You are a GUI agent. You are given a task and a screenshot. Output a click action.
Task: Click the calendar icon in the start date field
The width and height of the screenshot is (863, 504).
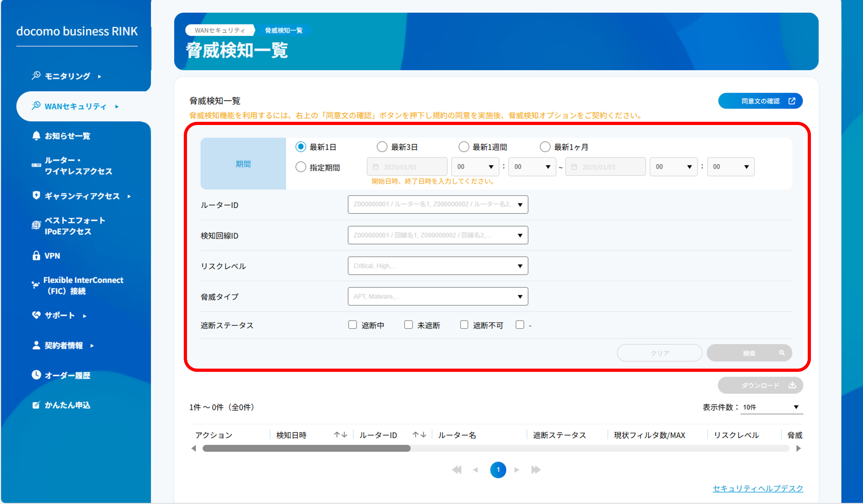(376, 167)
